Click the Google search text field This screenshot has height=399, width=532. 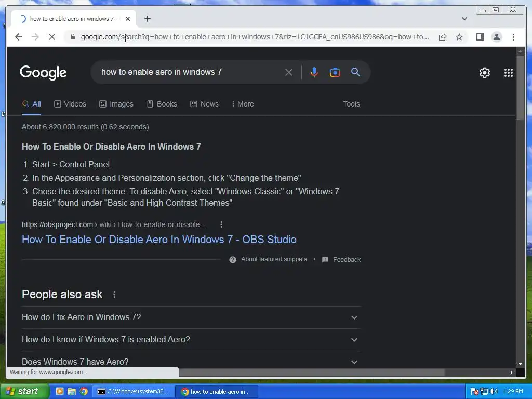(190, 72)
